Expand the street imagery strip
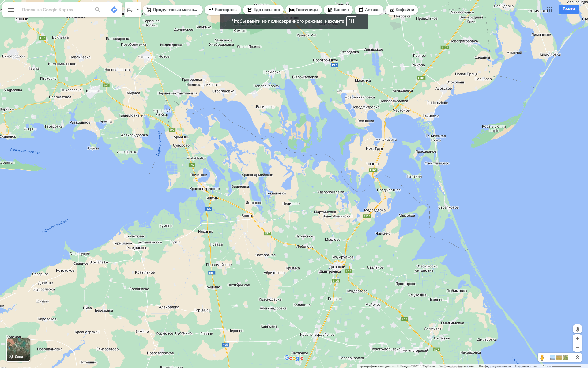The height and width of the screenshot is (368, 588). point(577,357)
